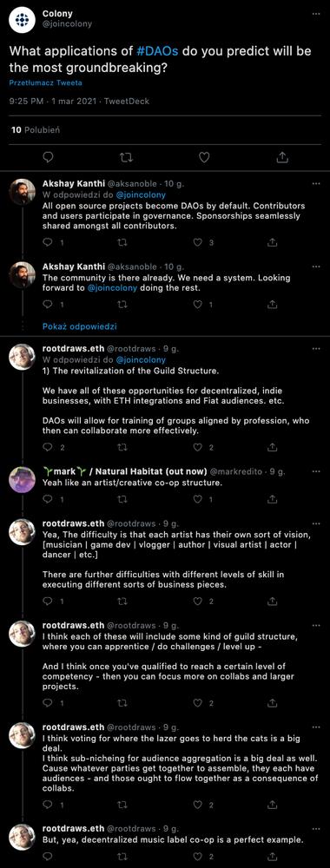
Task: Open more menu on markredito's reply
Action: 316,471
